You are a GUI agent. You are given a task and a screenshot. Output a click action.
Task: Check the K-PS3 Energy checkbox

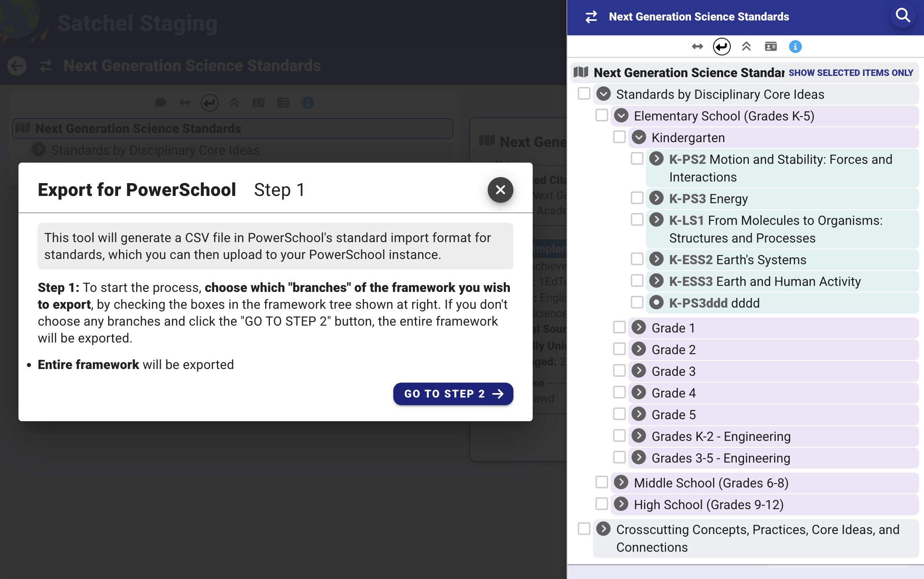pos(637,198)
